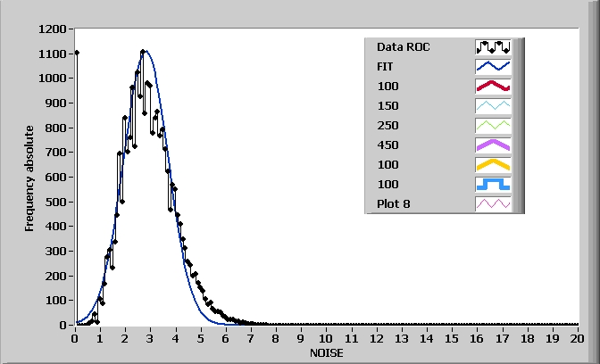The height and width of the screenshot is (364, 600).
Task: Click the "250" legend entry text
Action: coord(387,125)
